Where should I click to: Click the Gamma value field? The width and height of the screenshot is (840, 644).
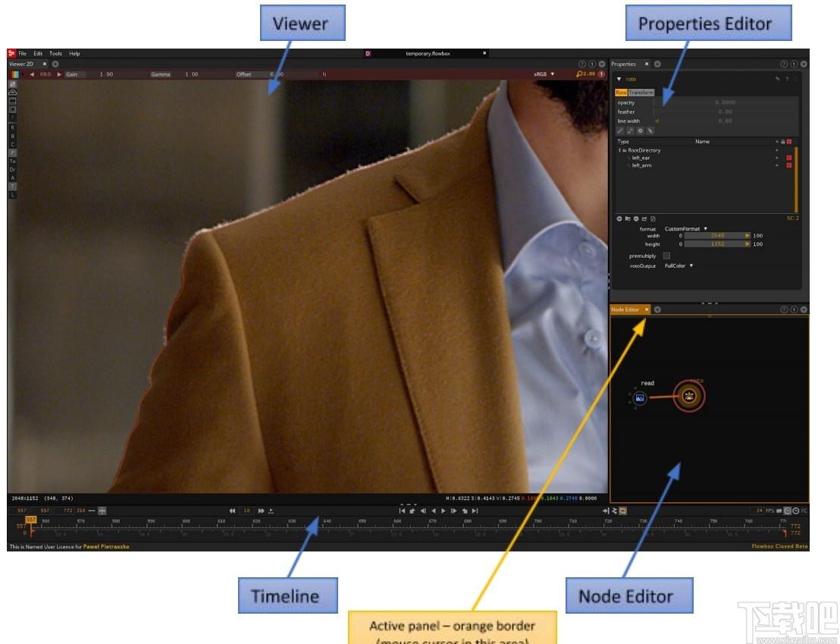(x=191, y=74)
